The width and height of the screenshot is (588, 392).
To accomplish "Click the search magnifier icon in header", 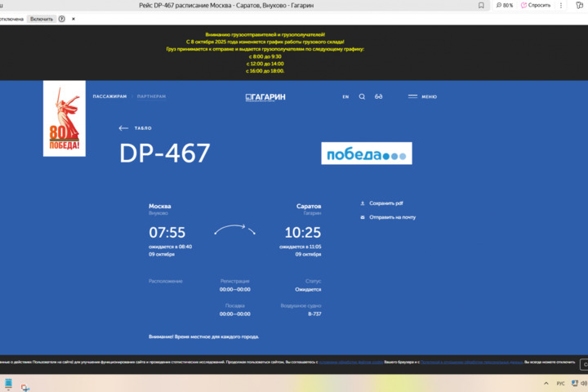I will [x=362, y=96].
